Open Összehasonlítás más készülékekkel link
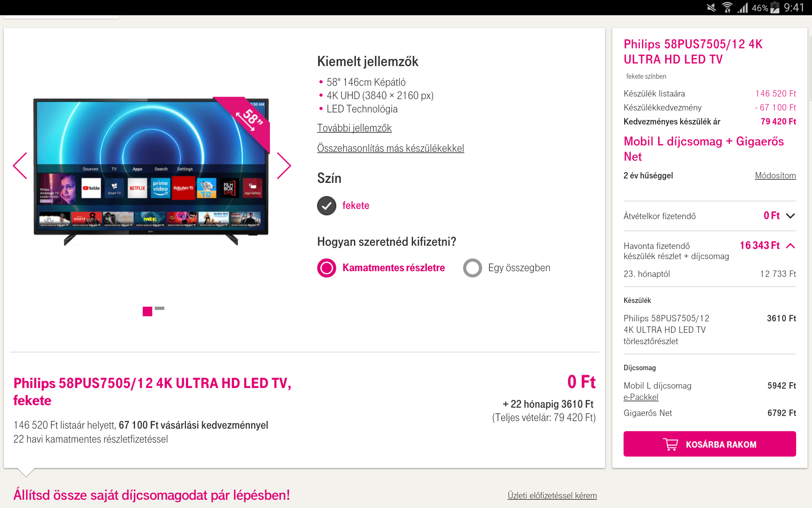The image size is (812, 508). pyautogui.click(x=390, y=148)
